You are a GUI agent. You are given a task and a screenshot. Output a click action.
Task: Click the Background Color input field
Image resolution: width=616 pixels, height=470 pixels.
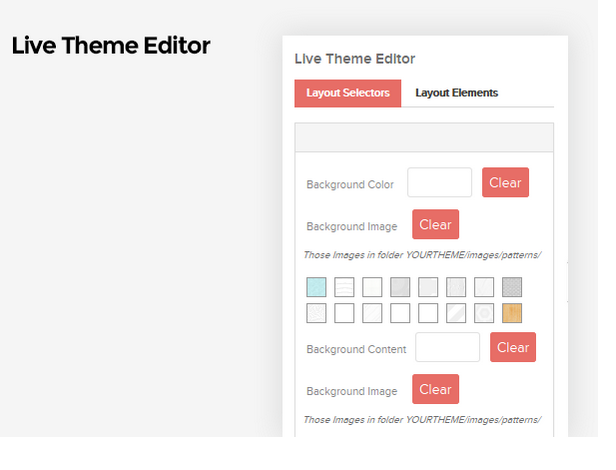[x=440, y=182]
